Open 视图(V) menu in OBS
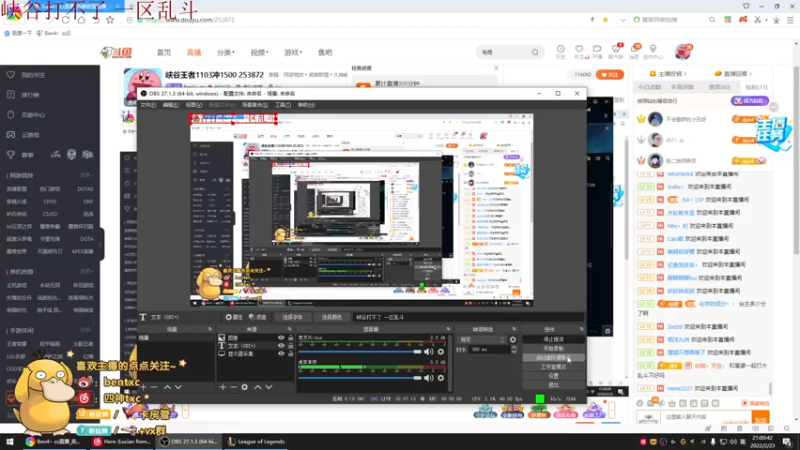This screenshot has height=450, width=800. tap(194, 105)
